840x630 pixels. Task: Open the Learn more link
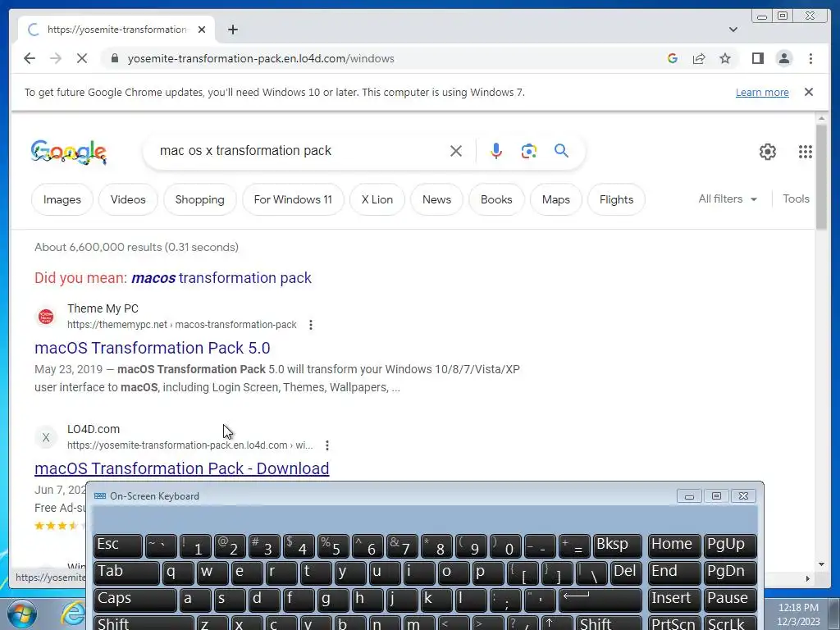pos(762,92)
